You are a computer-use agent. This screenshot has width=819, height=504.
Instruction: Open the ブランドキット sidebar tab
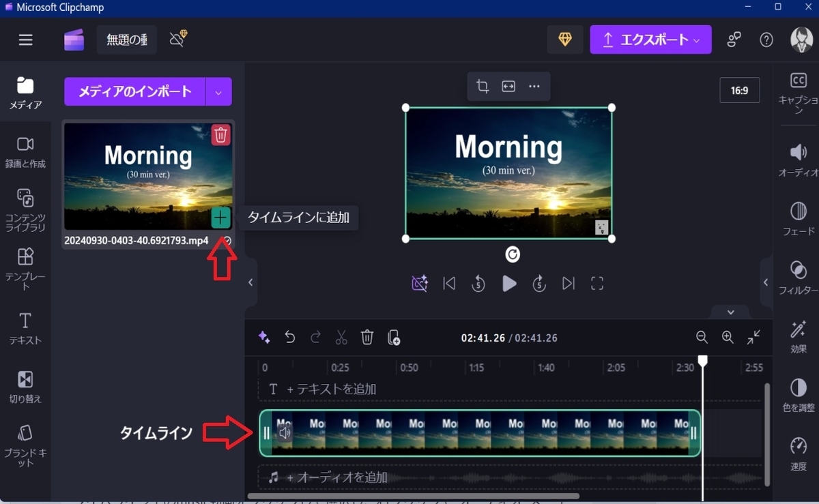pyautogui.click(x=25, y=445)
